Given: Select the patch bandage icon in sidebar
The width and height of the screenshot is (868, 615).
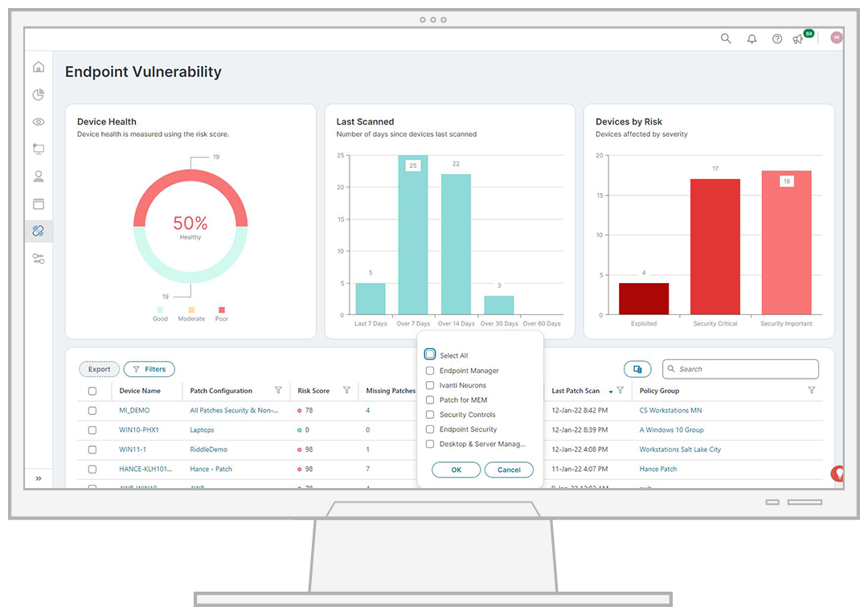Looking at the screenshot, I should (39, 231).
